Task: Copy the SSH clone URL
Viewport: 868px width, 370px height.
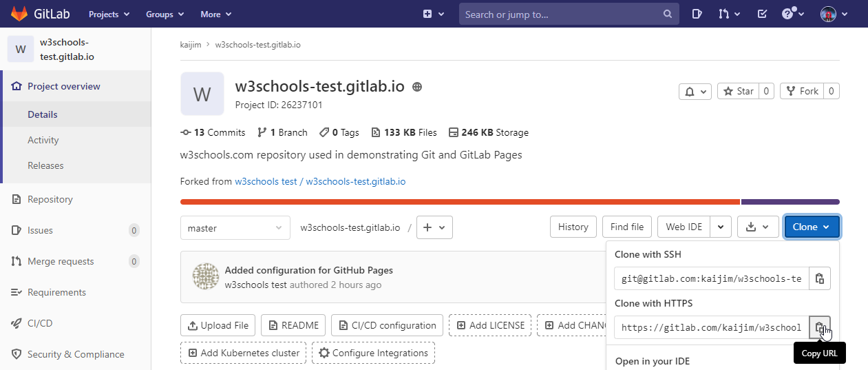Action: click(x=819, y=278)
